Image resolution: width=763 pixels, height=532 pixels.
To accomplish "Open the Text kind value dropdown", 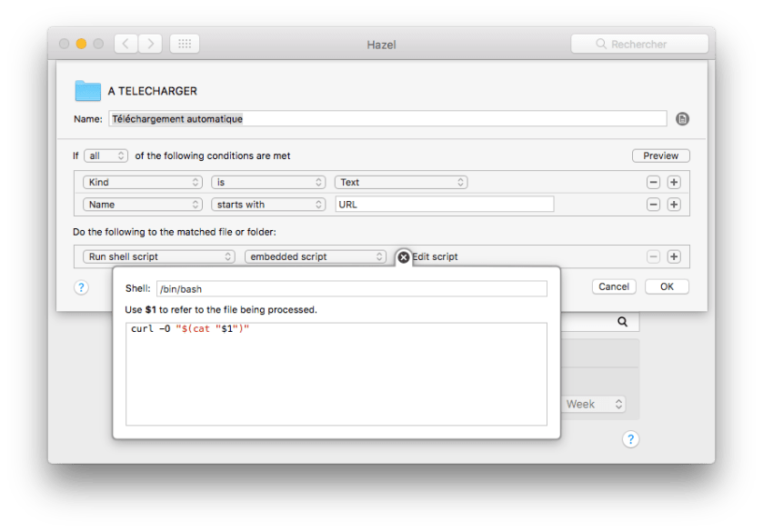I will (401, 182).
